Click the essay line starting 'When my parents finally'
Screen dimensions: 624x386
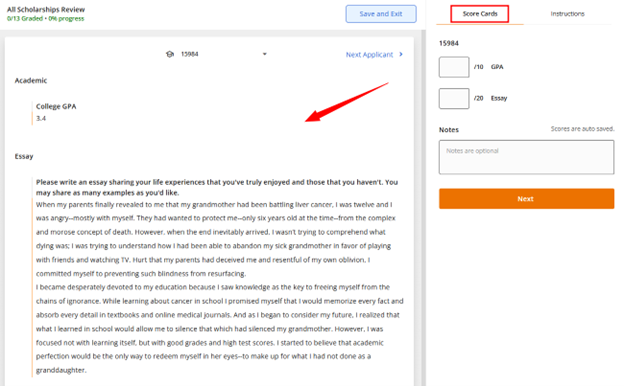click(x=214, y=205)
